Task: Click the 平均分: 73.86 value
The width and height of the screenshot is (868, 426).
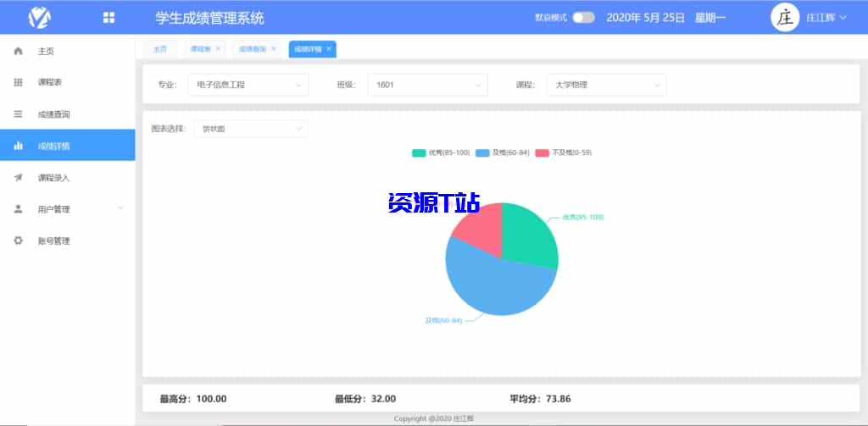Action: 540,399
